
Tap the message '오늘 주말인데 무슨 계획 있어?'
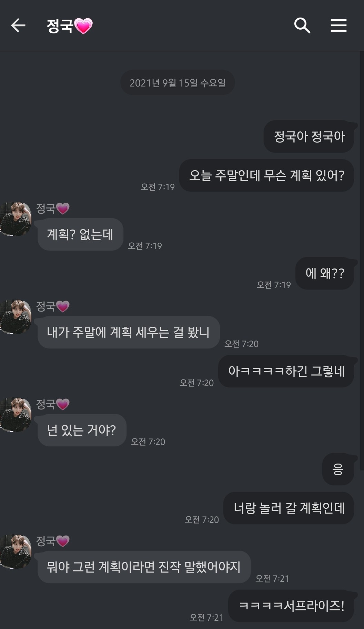click(x=266, y=175)
